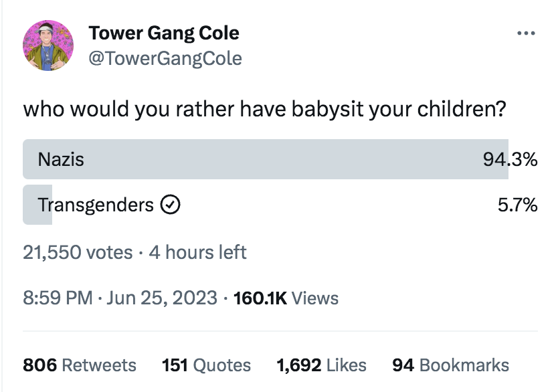The image size is (558, 392).
Task: Click the Transgenders poll option label
Action: pyautogui.click(x=96, y=205)
